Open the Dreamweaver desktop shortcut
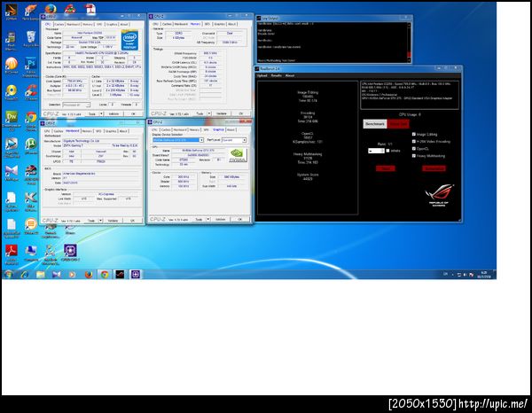The image size is (532, 413). click(x=12, y=120)
